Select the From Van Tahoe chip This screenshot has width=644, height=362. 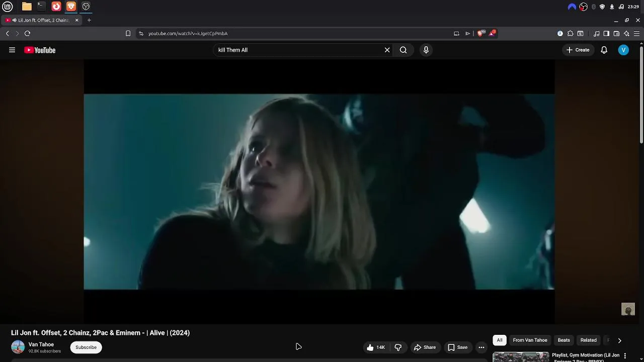coord(530,340)
